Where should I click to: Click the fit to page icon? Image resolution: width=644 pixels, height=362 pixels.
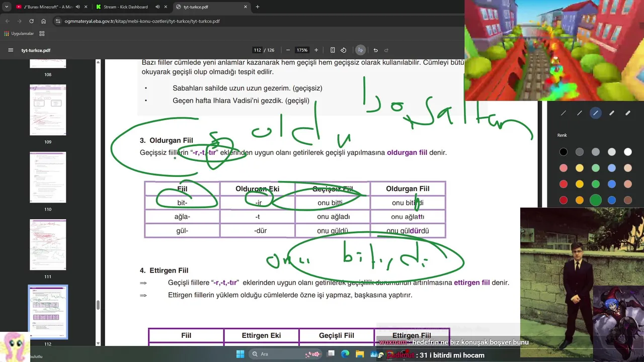pos(333,50)
